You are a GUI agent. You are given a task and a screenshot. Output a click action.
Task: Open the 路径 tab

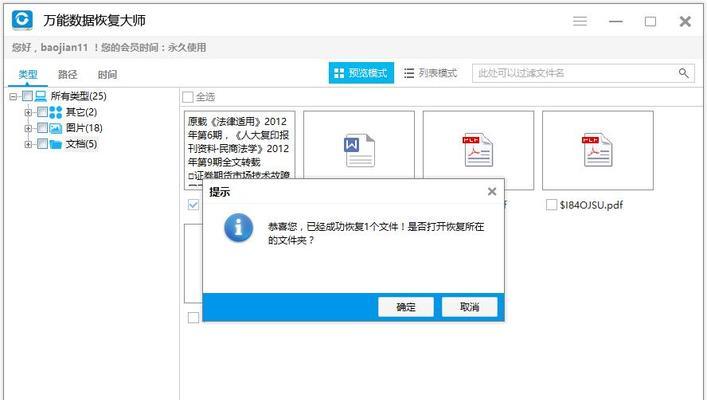68,74
